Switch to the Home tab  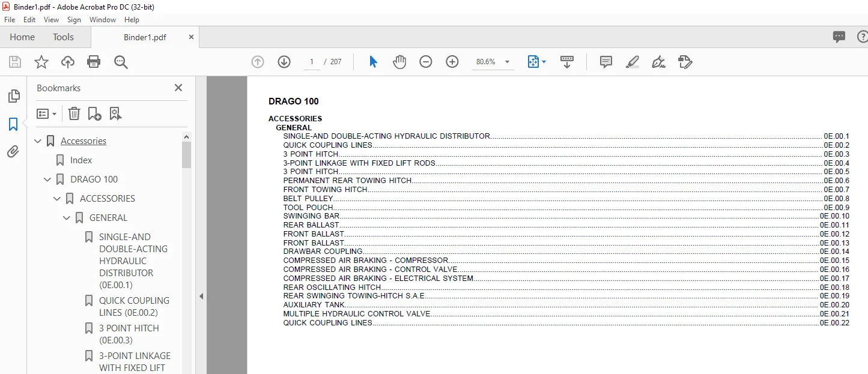pos(22,37)
